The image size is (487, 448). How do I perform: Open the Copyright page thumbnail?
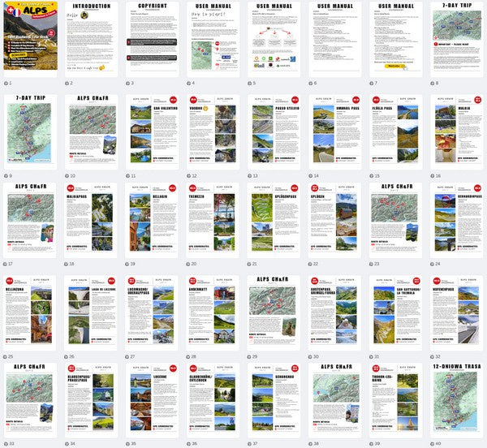[150, 39]
